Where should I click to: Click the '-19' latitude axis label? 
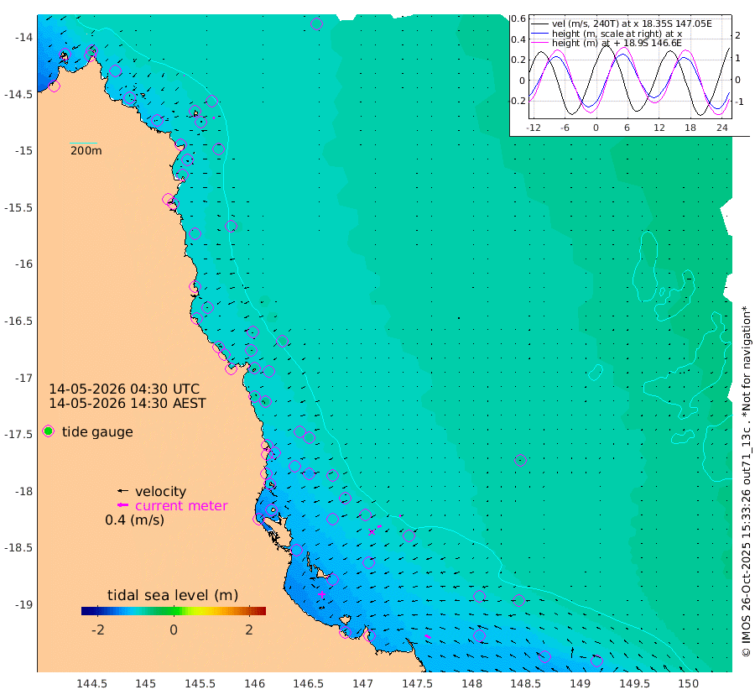click(23, 604)
